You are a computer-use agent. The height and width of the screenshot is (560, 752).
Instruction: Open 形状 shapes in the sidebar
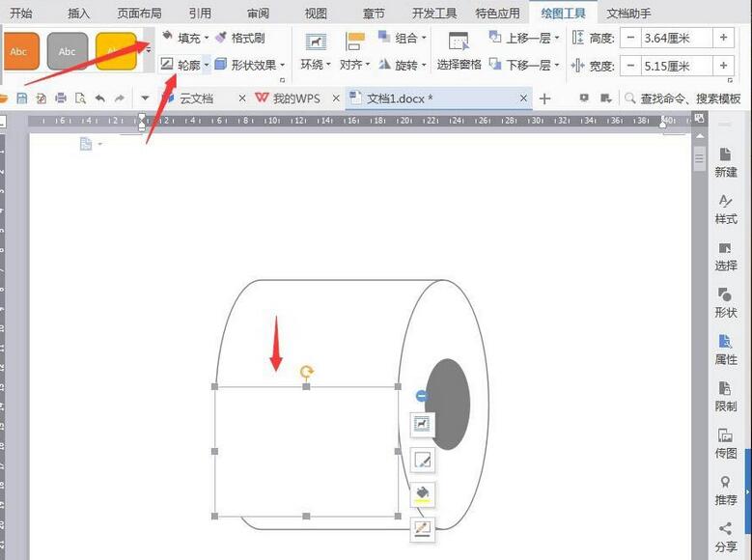pos(725,303)
